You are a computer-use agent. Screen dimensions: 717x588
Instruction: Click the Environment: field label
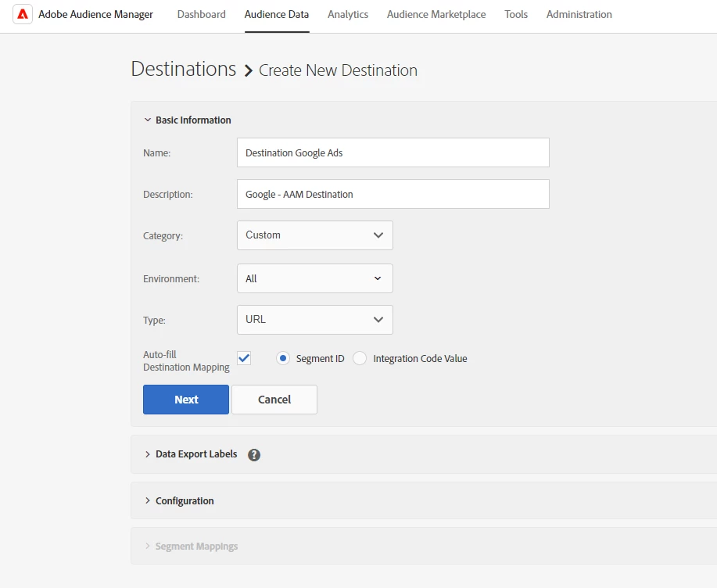tap(171, 278)
